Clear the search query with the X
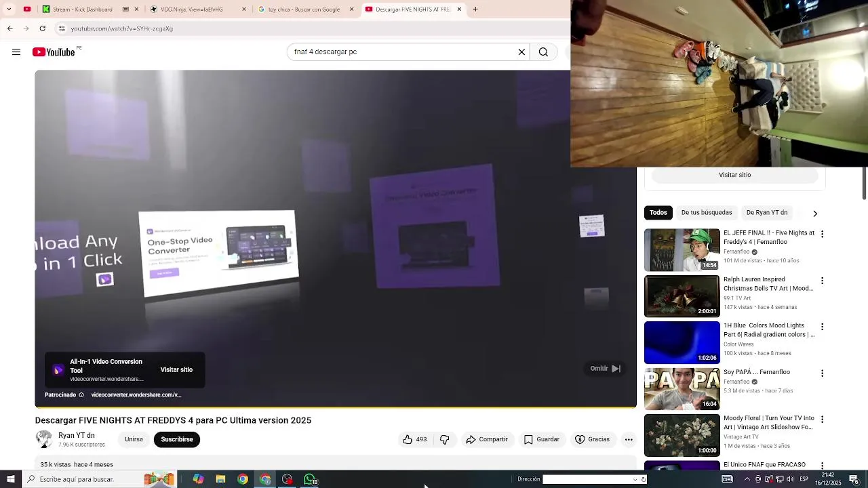This screenshot has height=488, width=868. tap(521, 52)
